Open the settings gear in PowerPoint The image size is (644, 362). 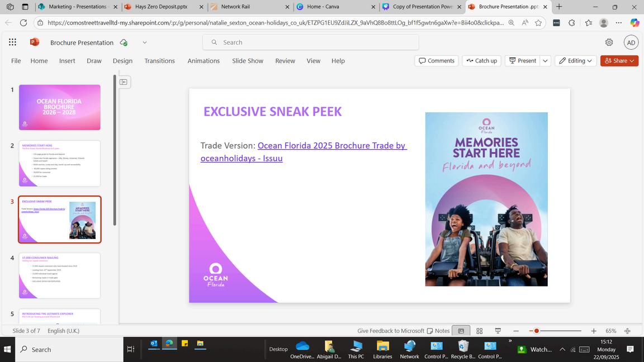click(x=609, y=42)
